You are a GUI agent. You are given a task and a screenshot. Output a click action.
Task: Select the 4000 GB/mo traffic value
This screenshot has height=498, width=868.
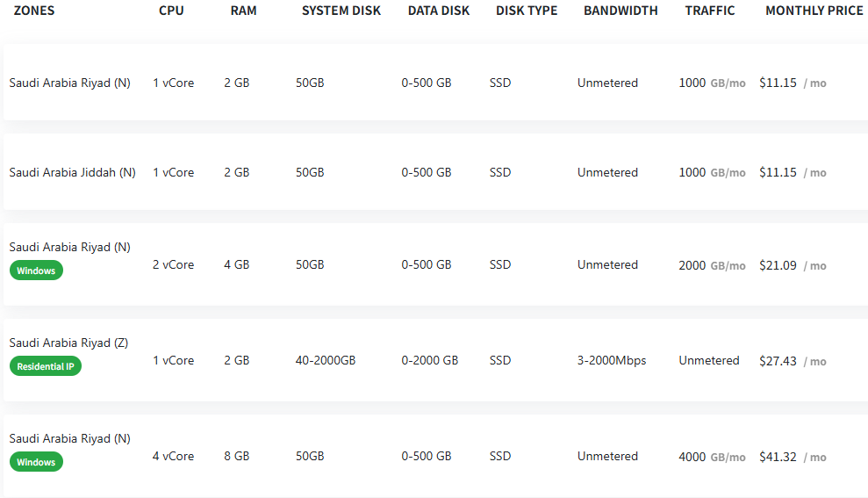(711, 457)
